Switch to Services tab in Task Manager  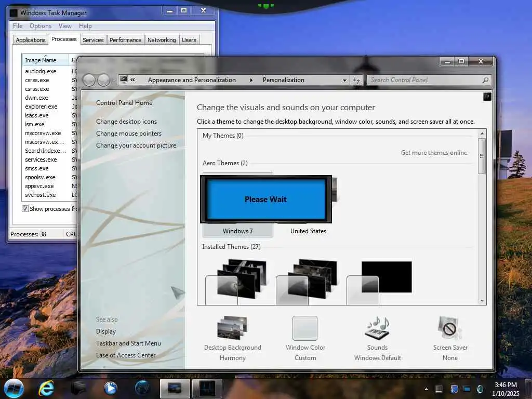93,39
